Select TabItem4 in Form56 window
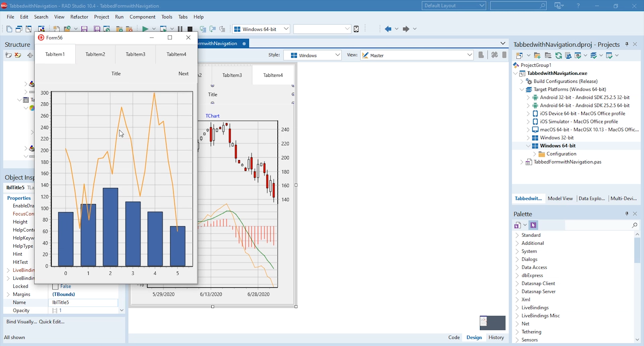644x346 pixels. [176, 54]
